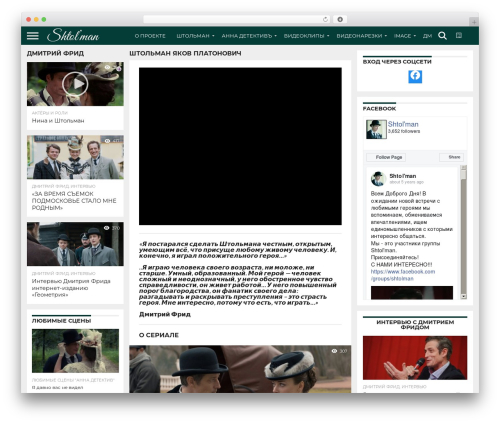Click the ВХОД ЧЕРЕЗ СОЦСЕТИ heading

(x=397, y=62)
